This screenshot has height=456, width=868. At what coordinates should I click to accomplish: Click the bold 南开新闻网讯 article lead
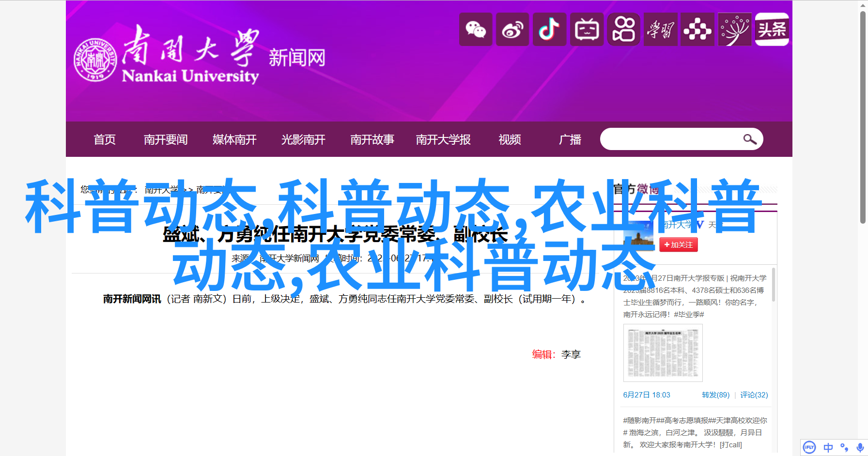(132, 299)
